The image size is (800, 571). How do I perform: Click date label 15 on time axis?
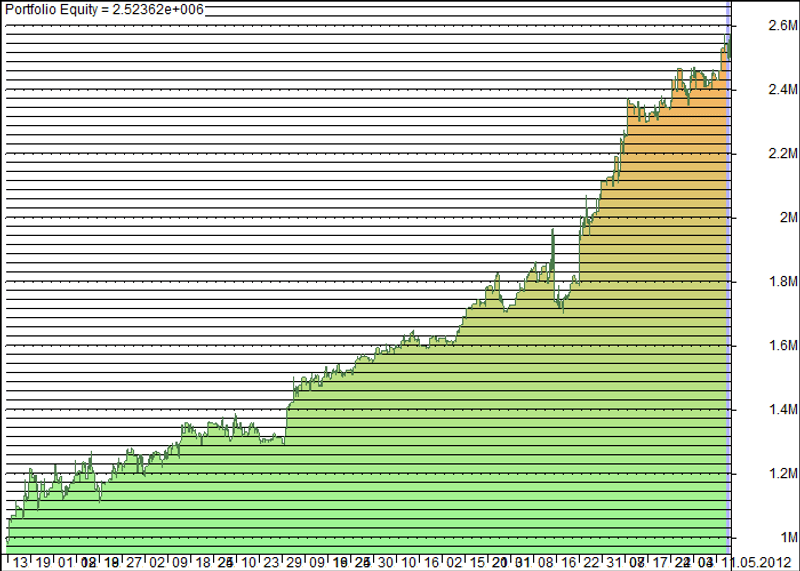tap(477, 563)
